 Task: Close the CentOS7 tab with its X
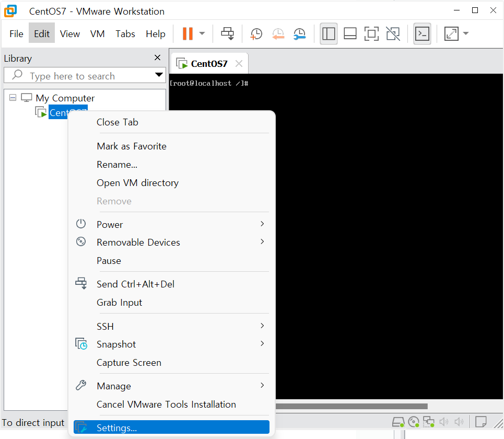point(239,63)
